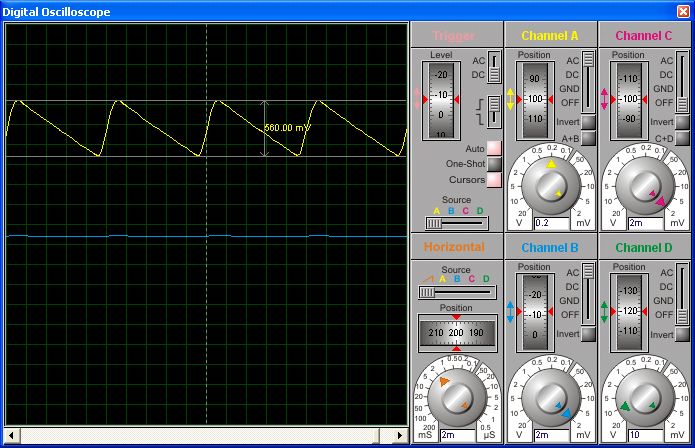
Task: Click the Horizontal heading
Action: pyautogui.click(x=454, y=247)
